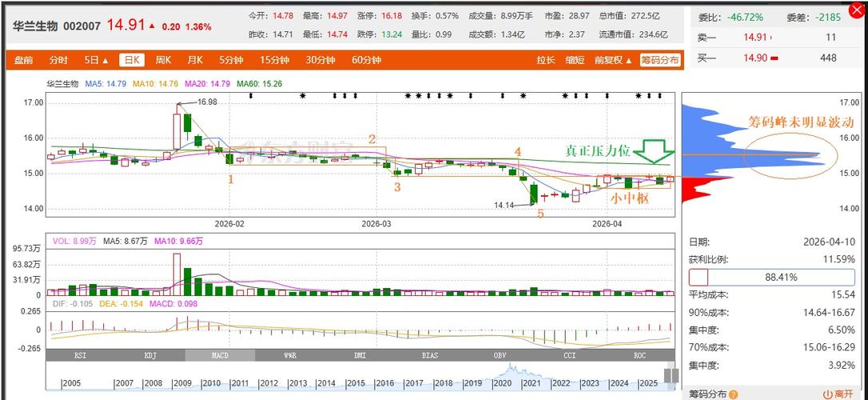
Task: Toggle the 筹码分布 chip distribution panel
Action: 660,60
